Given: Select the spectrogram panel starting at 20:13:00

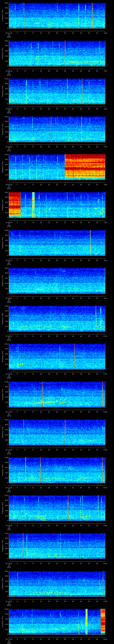Looking at the screenshot, I should (x=57, y=470).
